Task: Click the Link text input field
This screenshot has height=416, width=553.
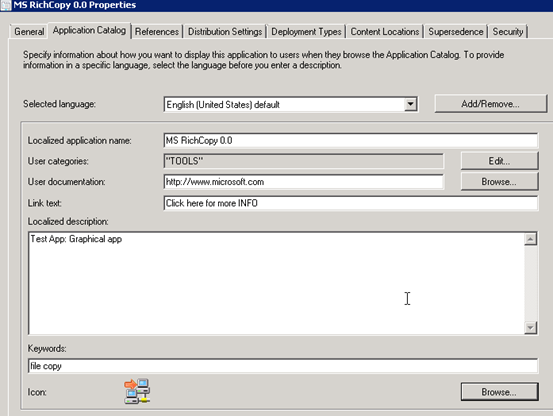Action: [x=351, y=203]
